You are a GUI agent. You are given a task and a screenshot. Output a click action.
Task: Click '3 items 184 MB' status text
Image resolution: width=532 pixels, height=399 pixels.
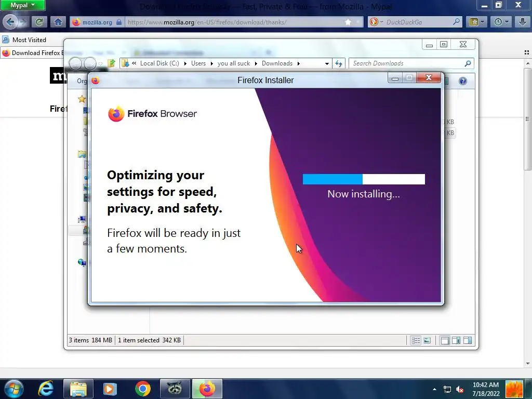[90, 340]
